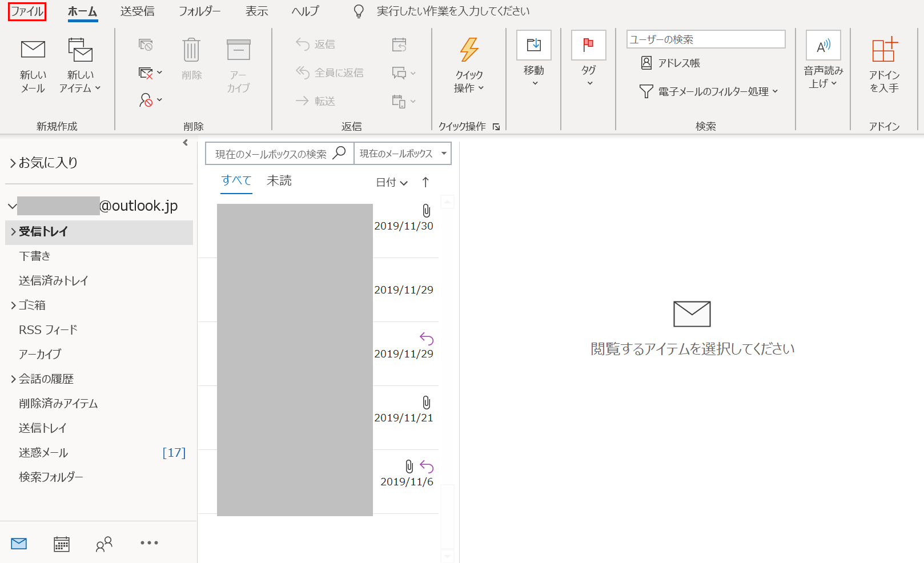This screenshot has width=924, height=563.
Task: Click the ユーザーの検索 field
Action: (706, 39)
